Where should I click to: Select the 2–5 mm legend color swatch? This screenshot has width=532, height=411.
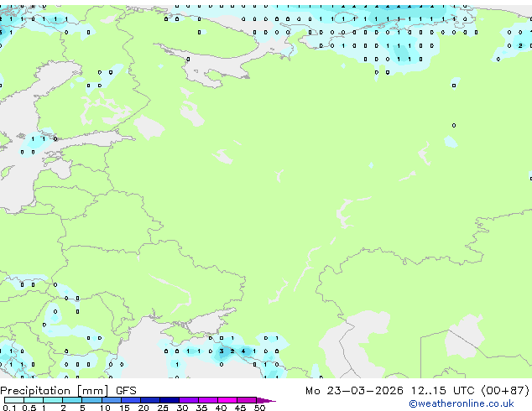click(x=72, y=400)
